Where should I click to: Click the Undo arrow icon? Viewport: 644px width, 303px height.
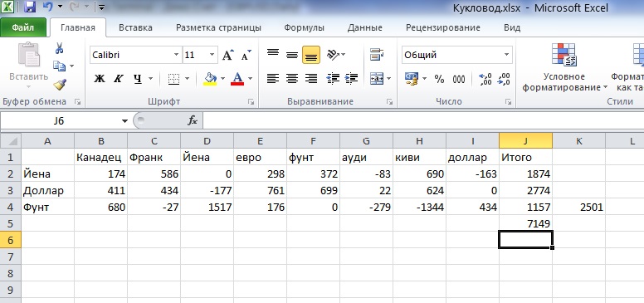pyautogui.click(x=47, y=7)
